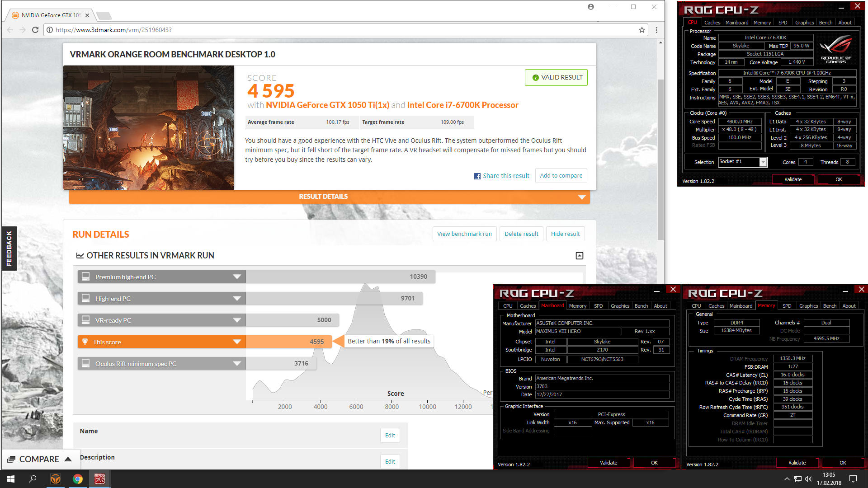Open a new browser tab
This screenshot has width=868, height=488.
pyautogui.click(x=104, y=16)
